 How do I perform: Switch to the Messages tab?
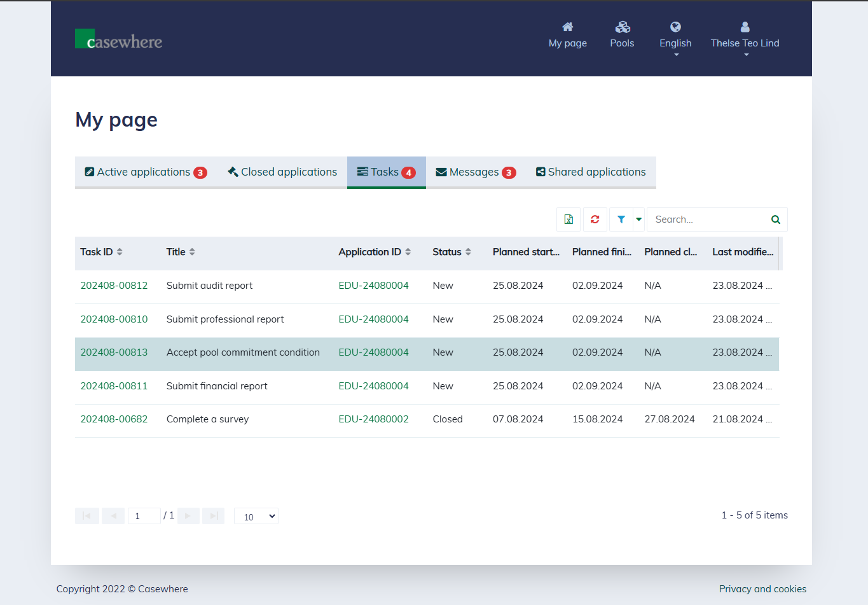[x=475, y=172]
